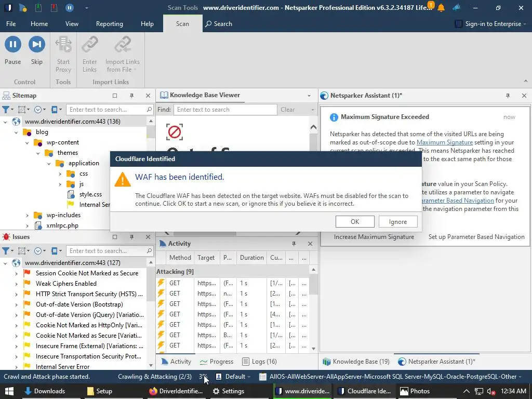Screen dimensions: 532x399
Task: Click the Knowledge Base Find field
Action: coord(225,110)
